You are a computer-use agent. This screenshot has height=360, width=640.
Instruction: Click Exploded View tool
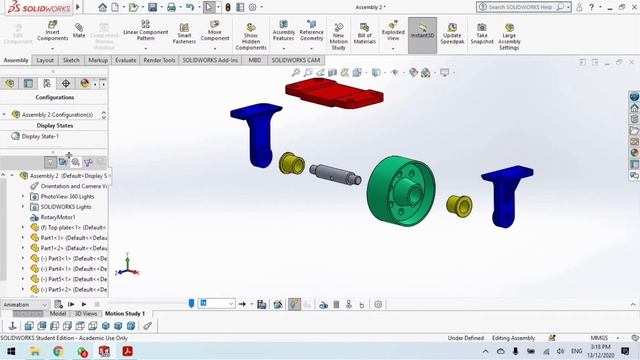click(x=393, y=31)
